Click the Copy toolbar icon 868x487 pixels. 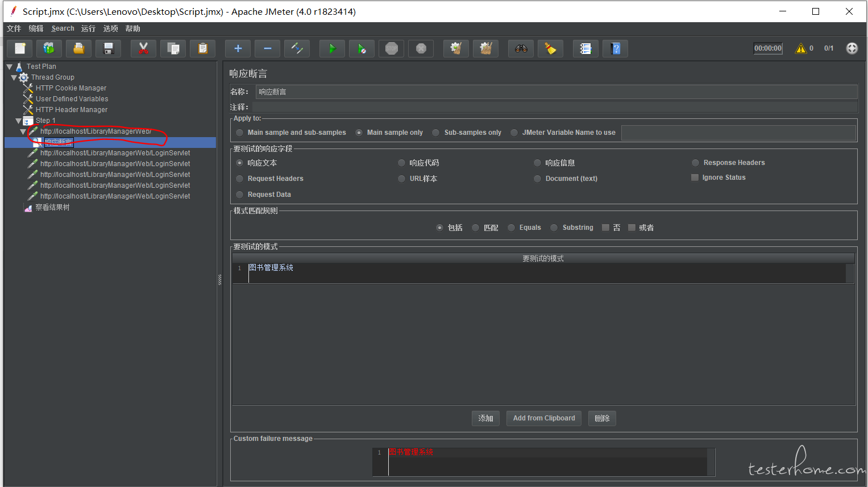173,48
